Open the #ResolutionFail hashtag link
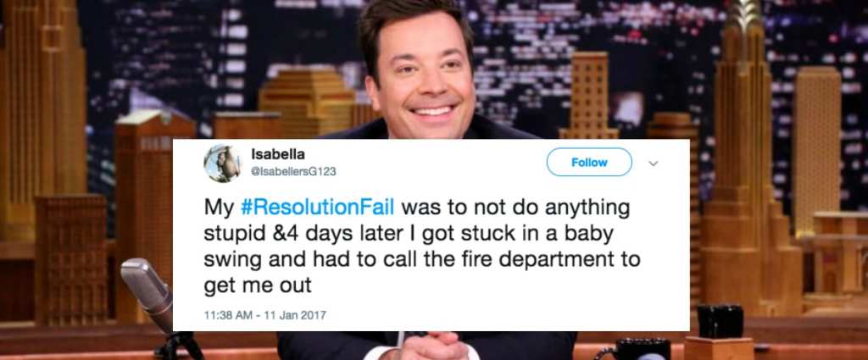The width and height of the screenshot is (868, 360). click(x=318, y=208)
